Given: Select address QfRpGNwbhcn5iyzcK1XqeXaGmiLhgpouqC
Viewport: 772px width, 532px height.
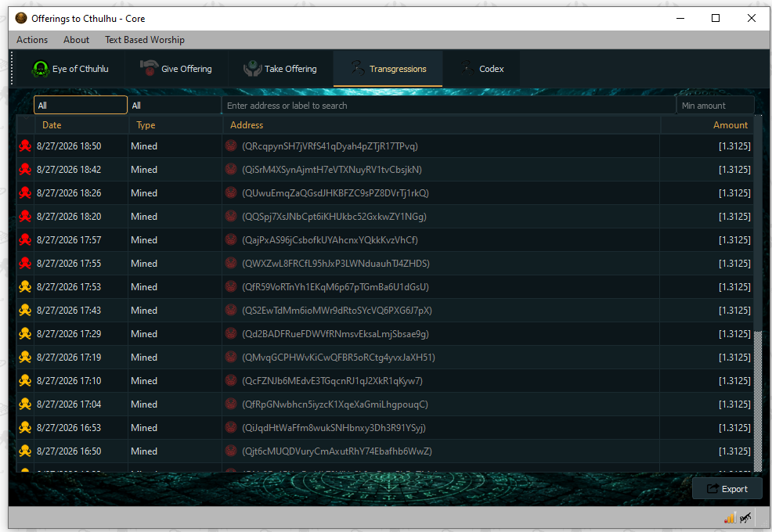Looking at the screenshot, I should 335,404.
